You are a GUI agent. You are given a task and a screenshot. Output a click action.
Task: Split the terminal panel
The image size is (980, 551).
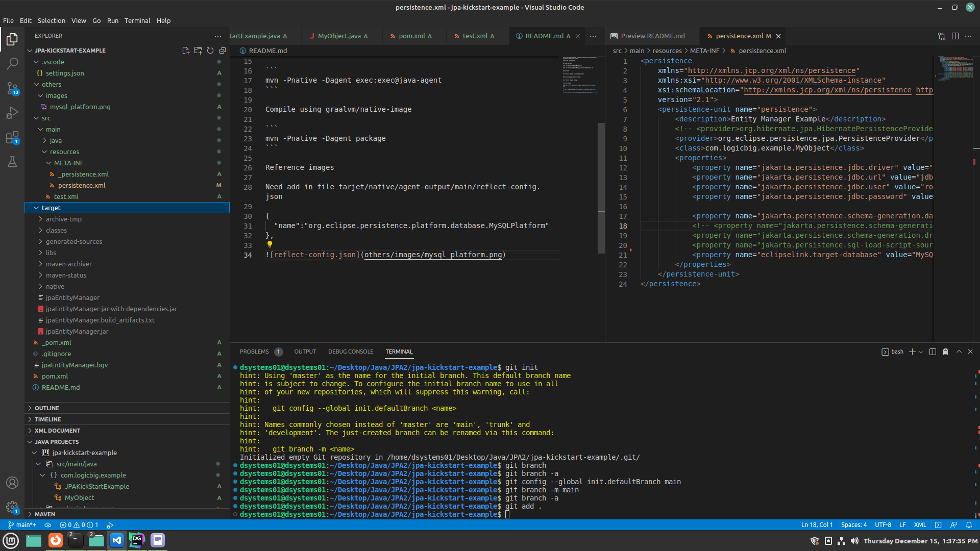[x=933, y=352]
